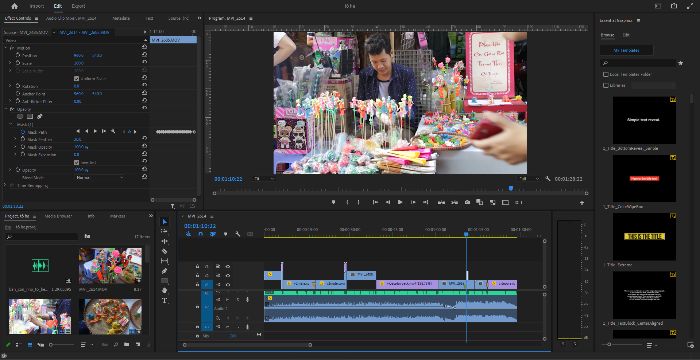Click the free draw bezier mask pen icon
This screenshot has height=360, width=700.
pyautogui.click(x=39, y=117)
